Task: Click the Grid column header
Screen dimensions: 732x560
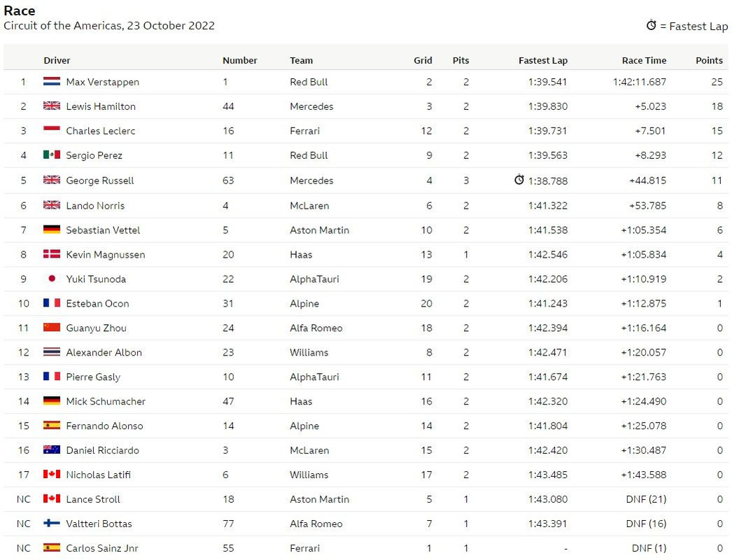Action: coord(423,60)
